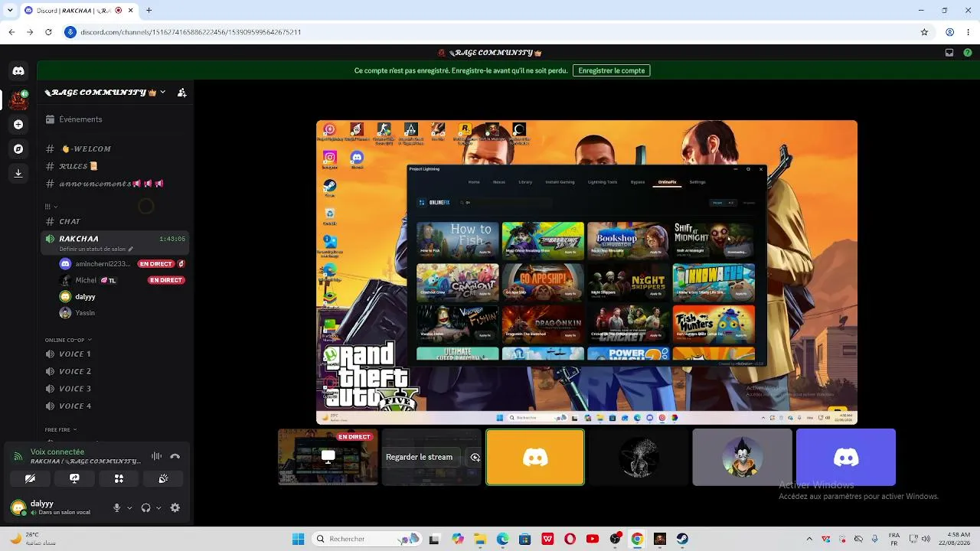
Task: Open the Chrome tab search dropdown
Action: [x=10, y=10]
